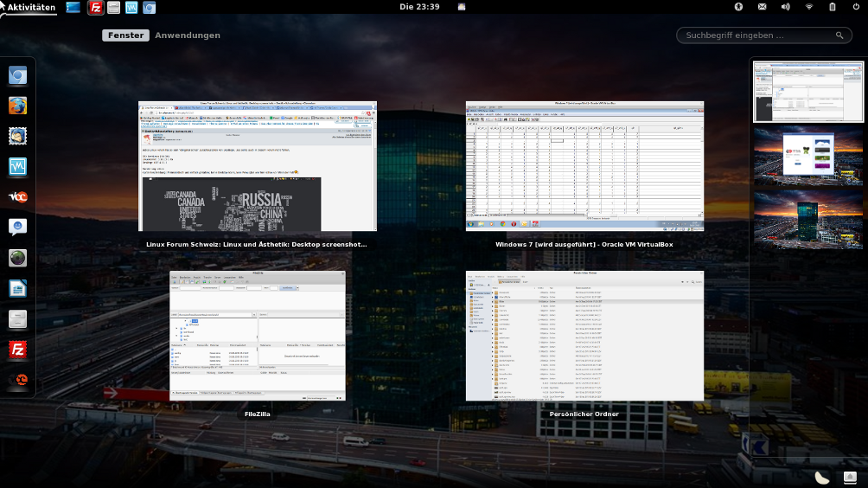
Task: Launch the red FileZilla icon in dash
Action: [x=17, y=350]
